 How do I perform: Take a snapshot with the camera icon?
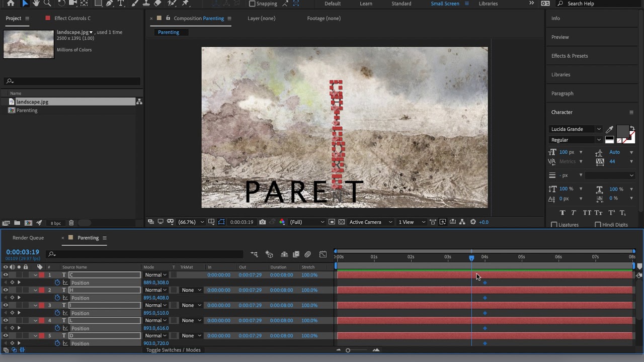[263, 222]
